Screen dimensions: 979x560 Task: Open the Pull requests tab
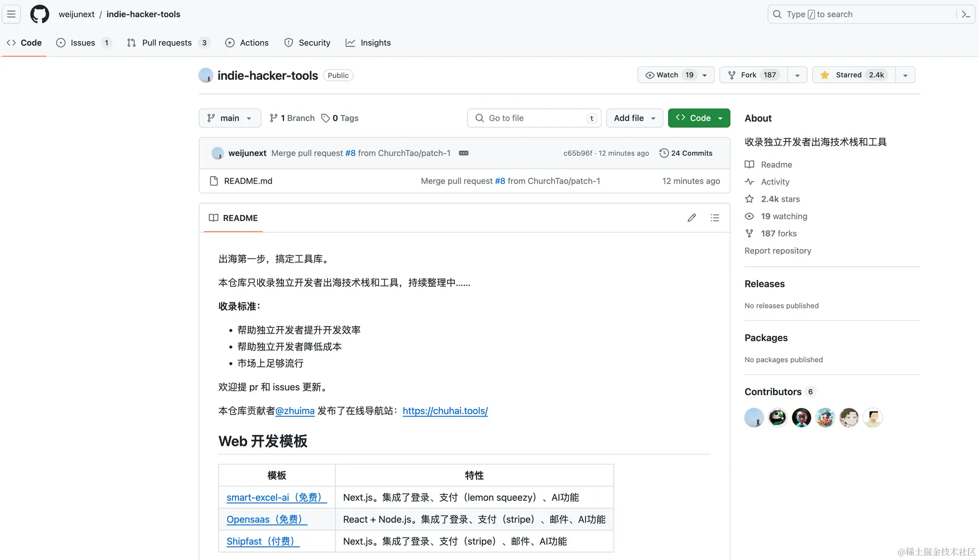pos(168,43)
